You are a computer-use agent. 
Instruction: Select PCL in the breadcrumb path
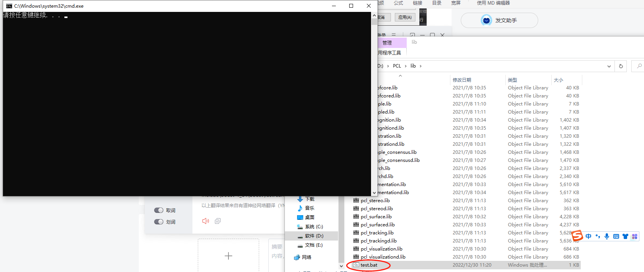[397, 66]
